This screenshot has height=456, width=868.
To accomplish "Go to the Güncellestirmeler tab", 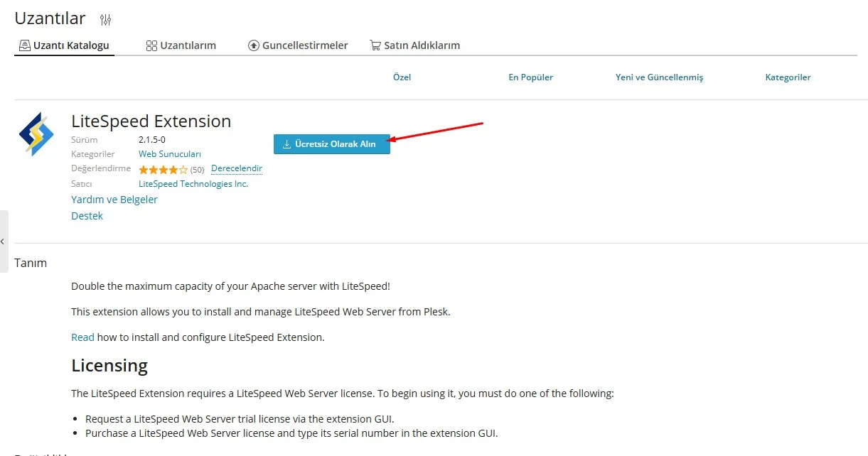I will click(x=298, y=45).
